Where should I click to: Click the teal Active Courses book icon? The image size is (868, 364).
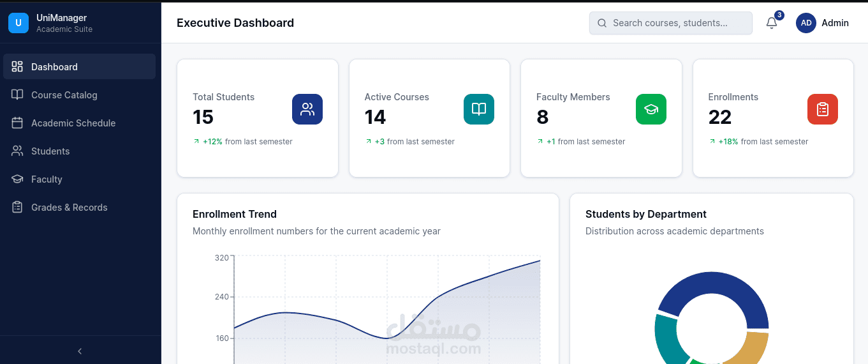479,109
